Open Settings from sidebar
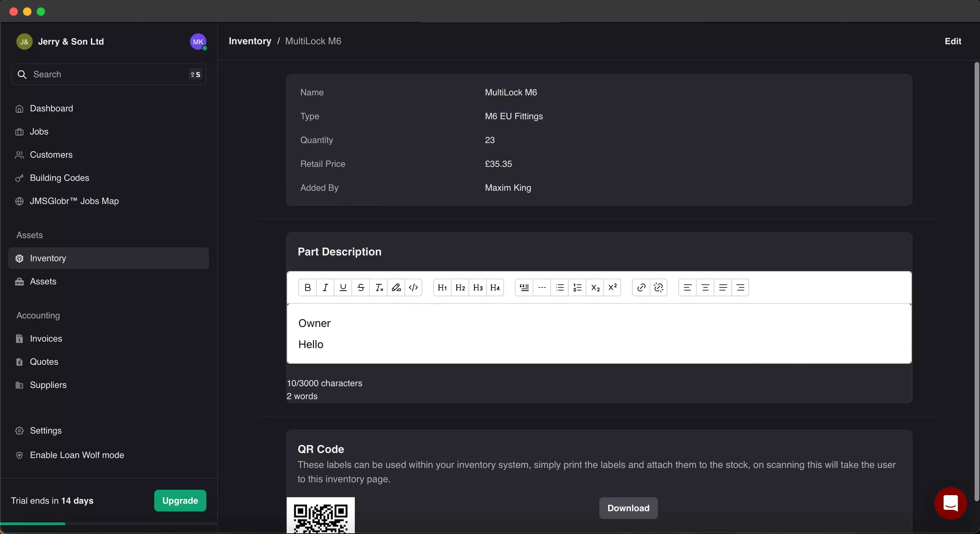Screen dimensions: 980x534 pyautogui.click(x=108, y=430)
